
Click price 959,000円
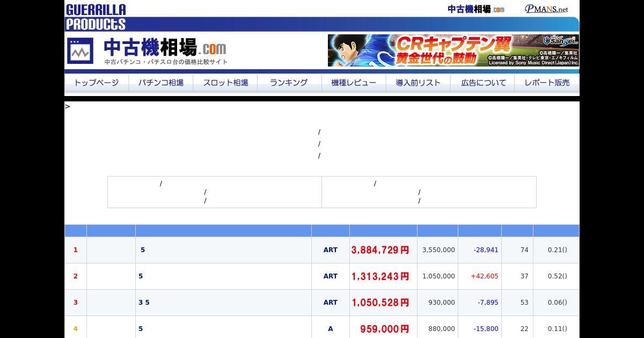pyautogui.click(x=385, y=329)
